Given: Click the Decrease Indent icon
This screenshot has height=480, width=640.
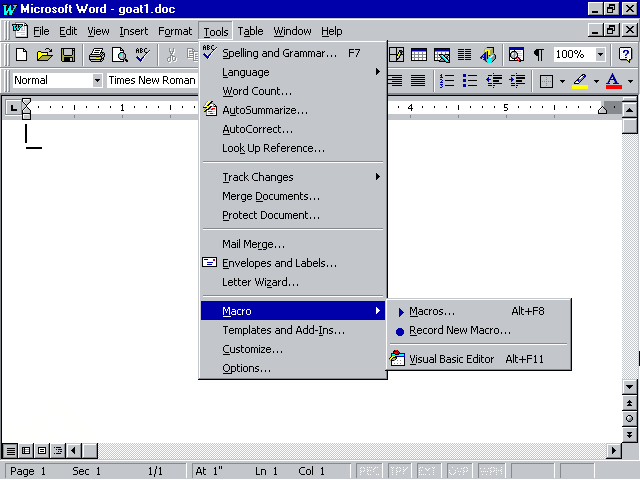Looking at the screenshot, I should 493,80.
